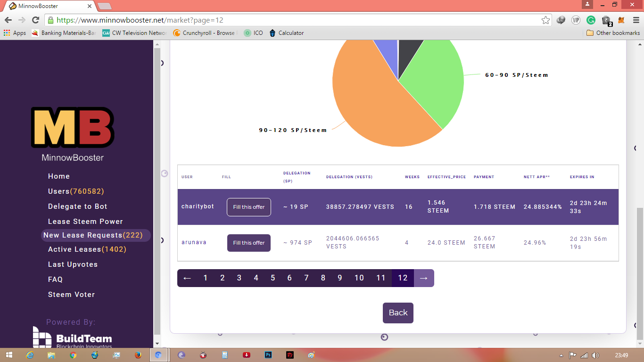This screenshot has height=362, width=644.
Task: Open the CW Television Network bookmark
Action: [x=135, y=33]
